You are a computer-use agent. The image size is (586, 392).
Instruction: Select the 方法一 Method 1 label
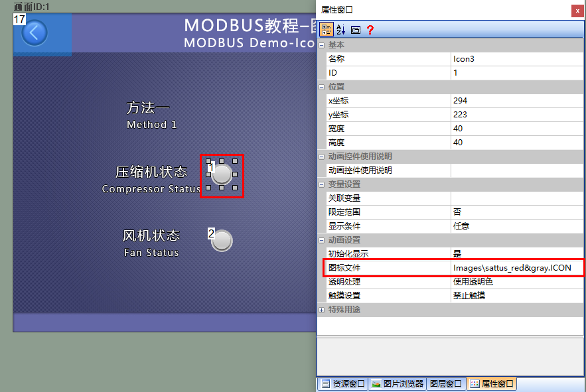point(151,115)
